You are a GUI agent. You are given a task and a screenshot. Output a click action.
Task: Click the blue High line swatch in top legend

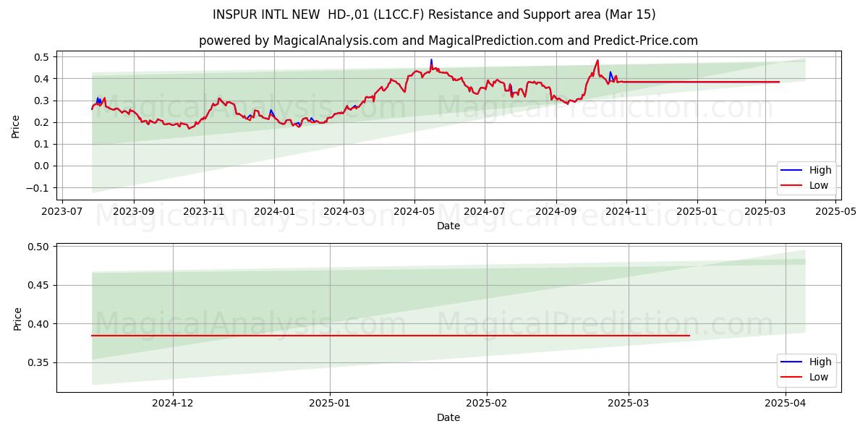[793, 171]
